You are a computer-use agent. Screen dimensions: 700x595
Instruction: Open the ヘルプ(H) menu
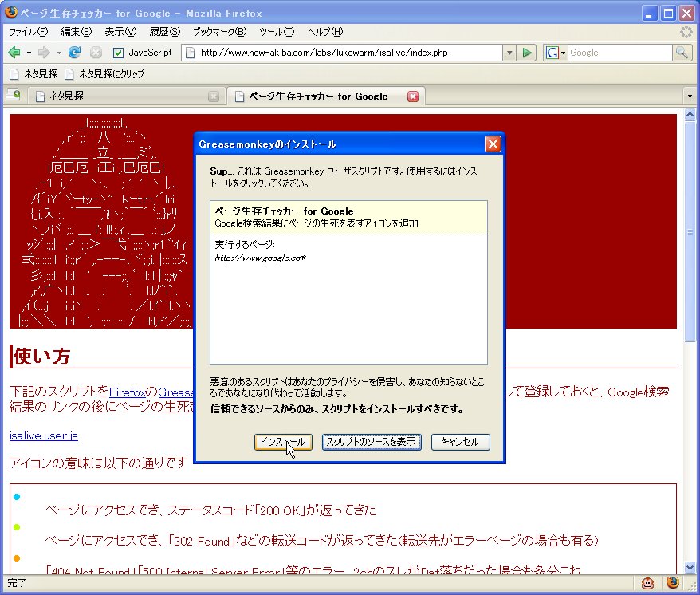pyautogui.click(x=325, y=32)
